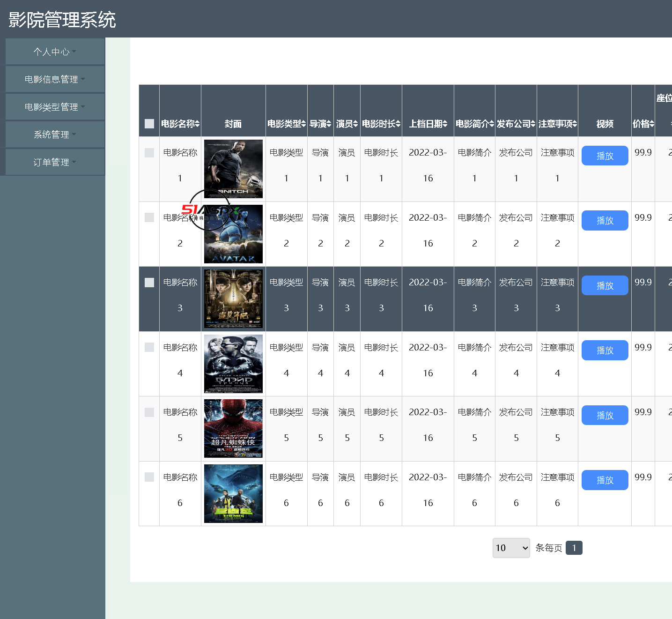Toggle the select-all checkbox in header
Image resolution: width=672 pixels, height=619 pixels.
pyautogui.click(x=149, y=124)
